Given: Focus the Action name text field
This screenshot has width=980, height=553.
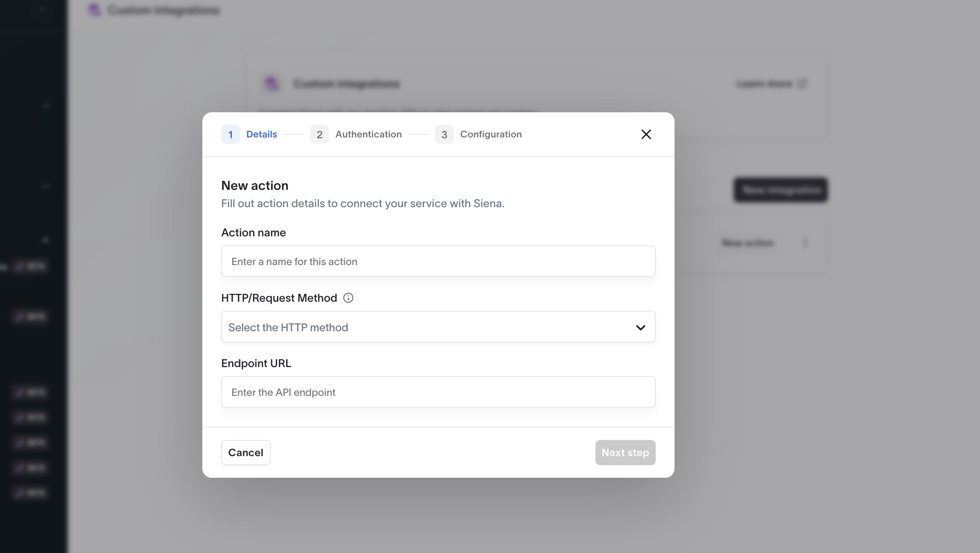Looking at the screenshot, I should tap(438, 261).
